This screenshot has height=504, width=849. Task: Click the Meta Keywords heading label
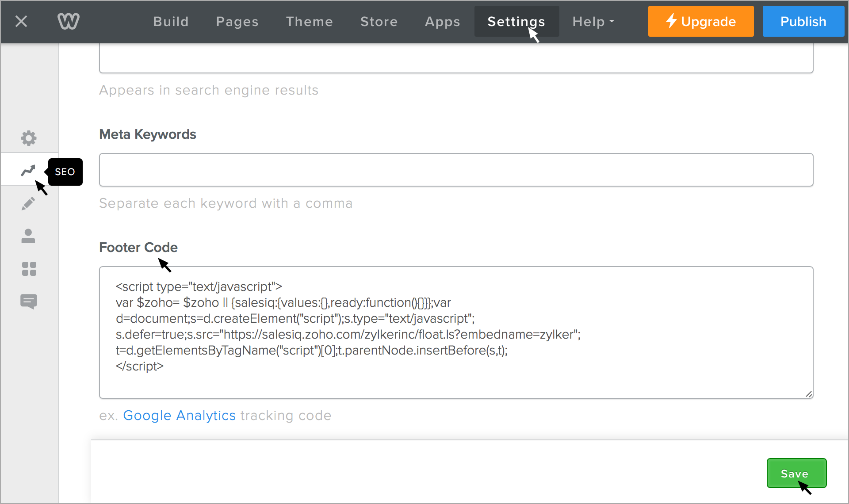[x=148, y=134]
